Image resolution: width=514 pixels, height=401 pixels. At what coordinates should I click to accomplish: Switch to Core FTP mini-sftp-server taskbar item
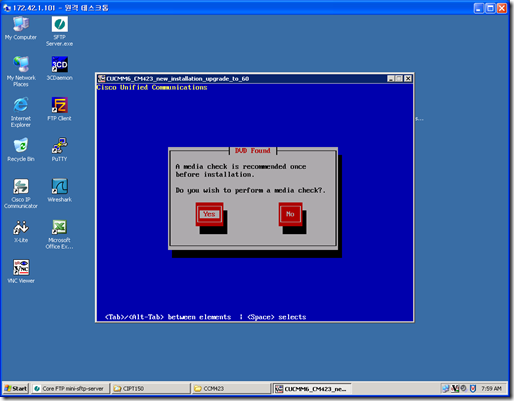tap(70, 388)
